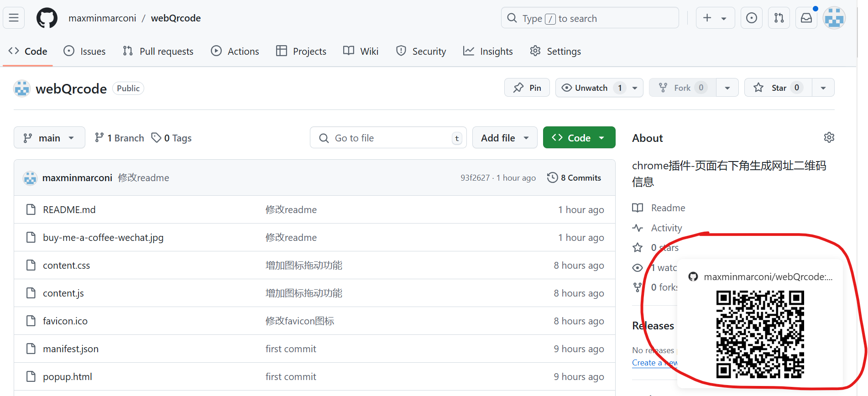The image size is (868, 396).
Task: Click the tag icon next to 0 Tags
Action: (x=156, y=137)
